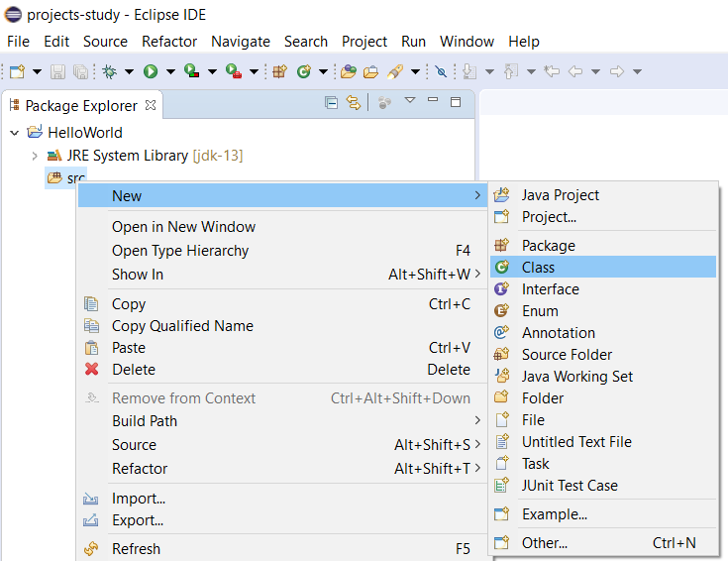Choose Source Folder from the New submenu
The width and height of the screenshot is (728, 561).
pyautogui.click(x=603, y=355)
